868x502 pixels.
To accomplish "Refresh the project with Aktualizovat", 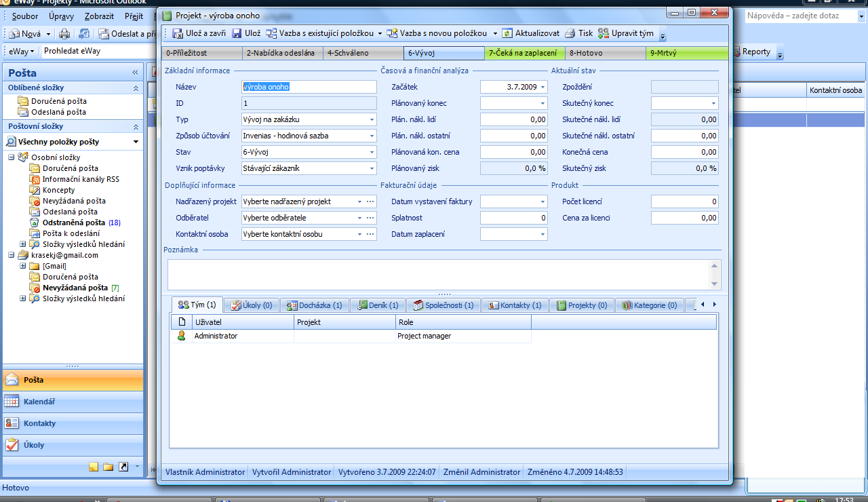I will 530,33.
